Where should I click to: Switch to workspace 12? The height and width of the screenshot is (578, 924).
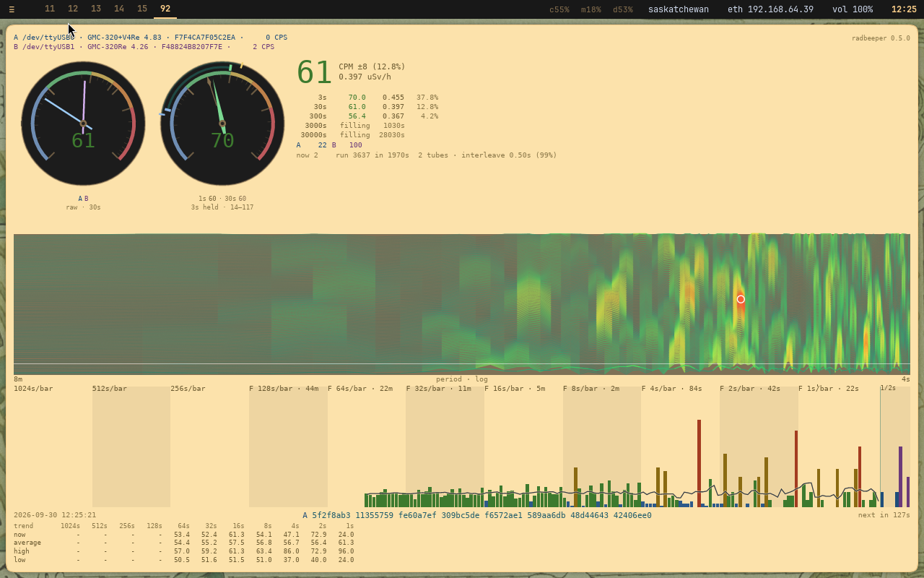click(x=73, y=9)
